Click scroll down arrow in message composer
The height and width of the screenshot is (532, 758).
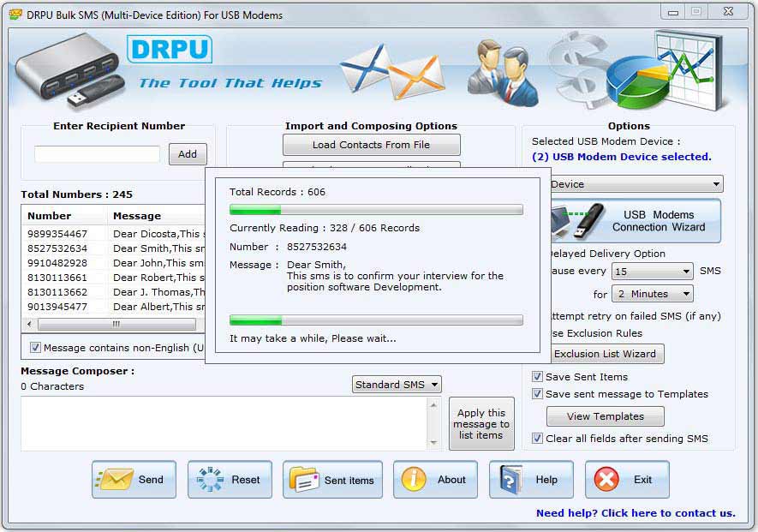pos(433,443)
